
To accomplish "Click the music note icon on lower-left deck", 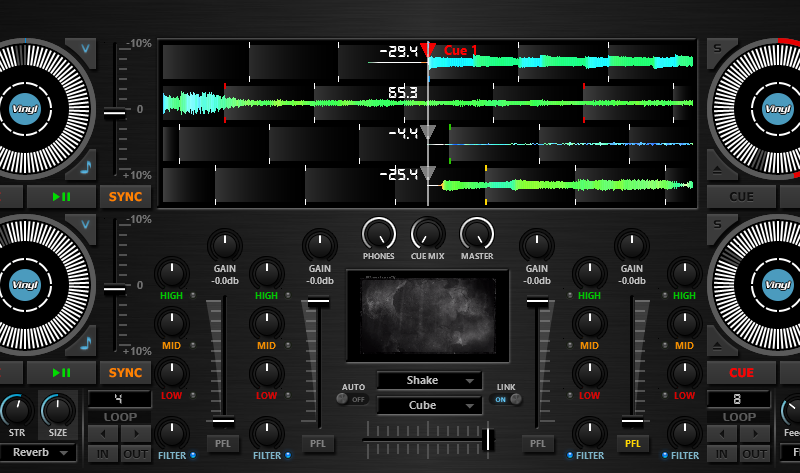I will tap(86, 343).
